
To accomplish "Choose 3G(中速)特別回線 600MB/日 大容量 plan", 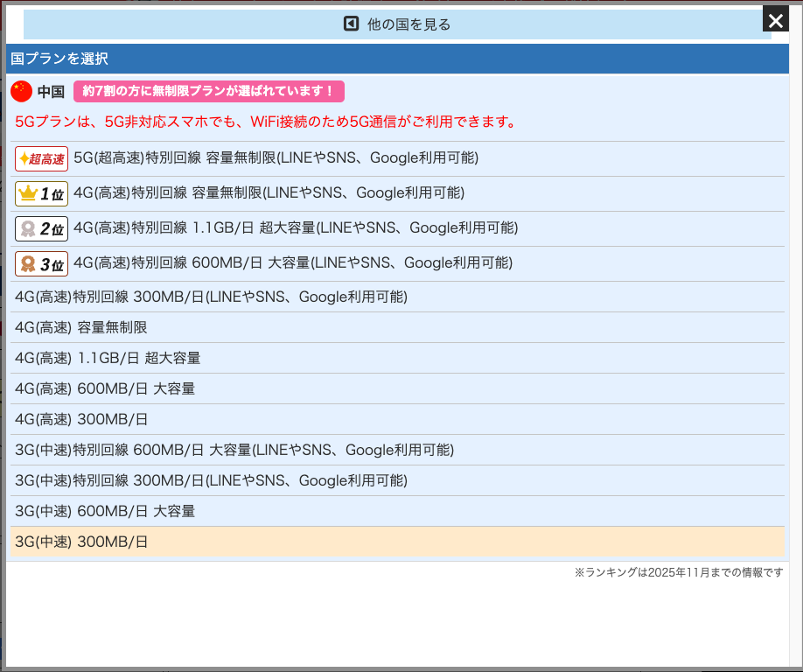I will pos(234,450).
